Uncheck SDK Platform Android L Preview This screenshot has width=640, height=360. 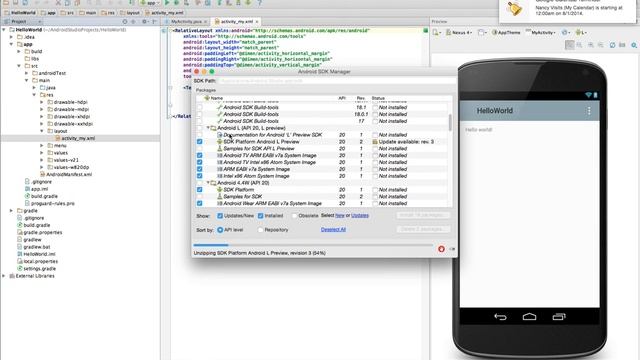pos(200,142)
